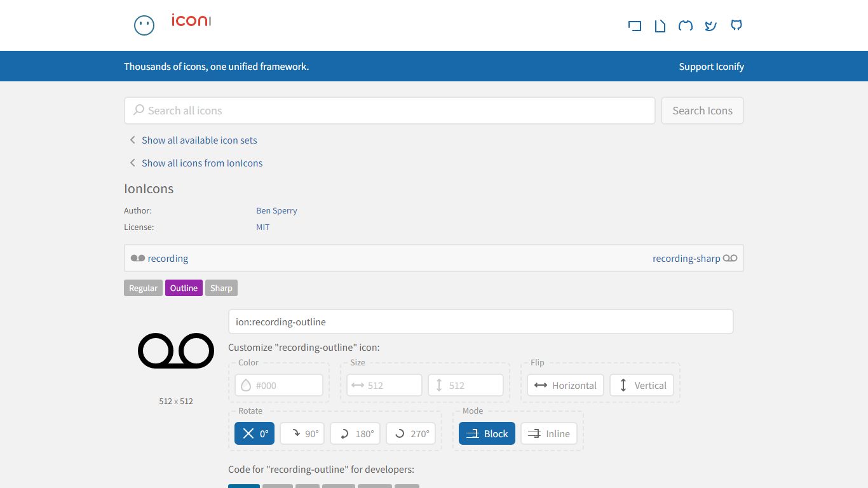The width and height of the screenshot is (868, 488).
Task: Select Block mode
Action: 487,433
